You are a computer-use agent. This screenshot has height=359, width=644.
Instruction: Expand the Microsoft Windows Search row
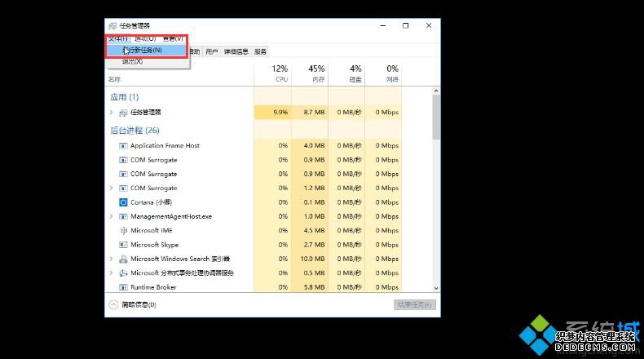click(111, 259)
